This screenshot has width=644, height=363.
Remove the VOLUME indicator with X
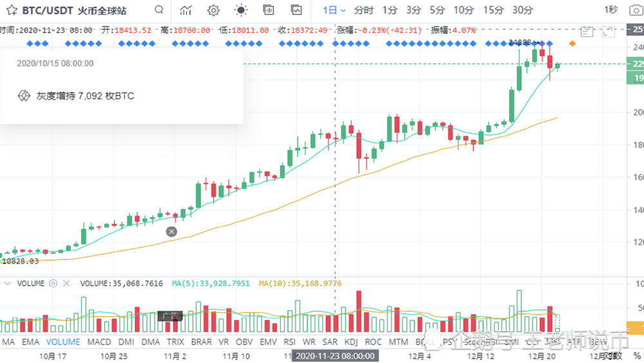(x=66, y=283)
